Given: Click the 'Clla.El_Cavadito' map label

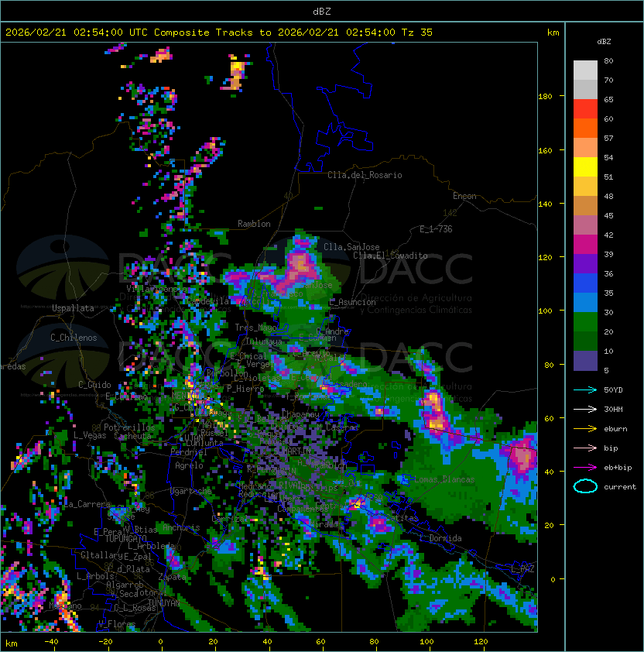Looking at the screenshot, I should [390, 256].
